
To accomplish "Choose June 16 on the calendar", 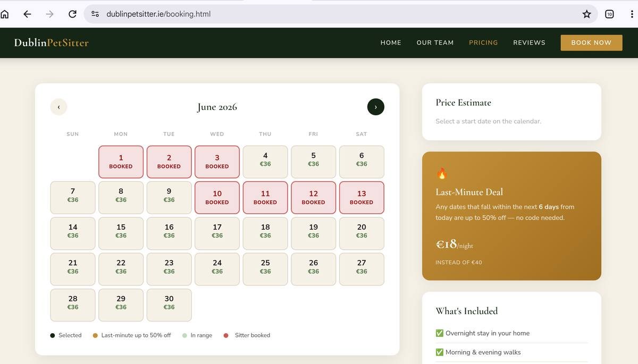I will (169, 233).
